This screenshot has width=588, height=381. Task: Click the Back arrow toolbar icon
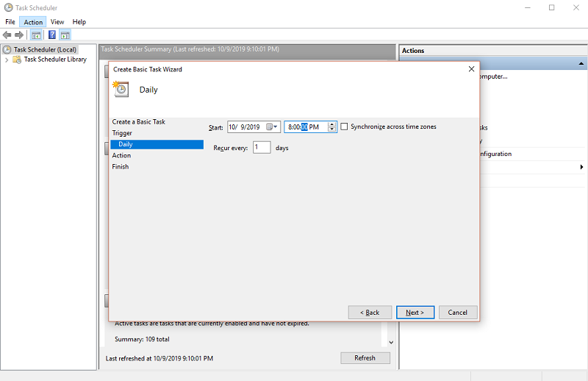tap(7, 35)
